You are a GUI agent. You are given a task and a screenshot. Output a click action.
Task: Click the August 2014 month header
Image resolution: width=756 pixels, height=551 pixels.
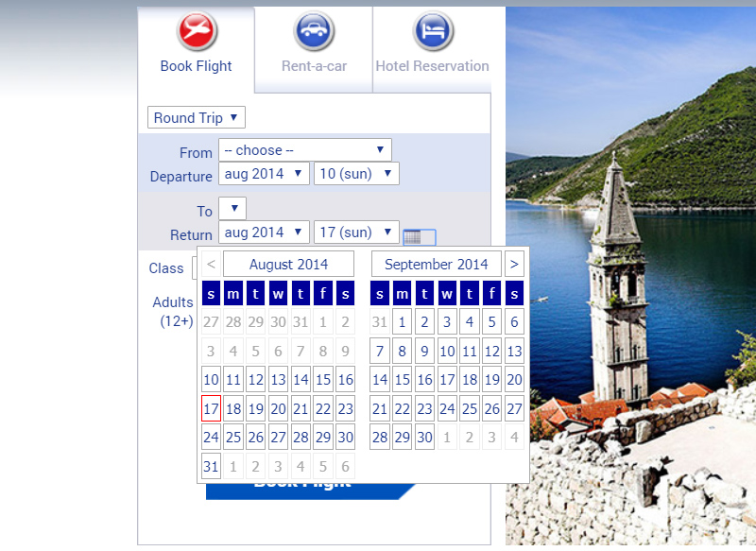pyautogui.click(x=288, y=265)
